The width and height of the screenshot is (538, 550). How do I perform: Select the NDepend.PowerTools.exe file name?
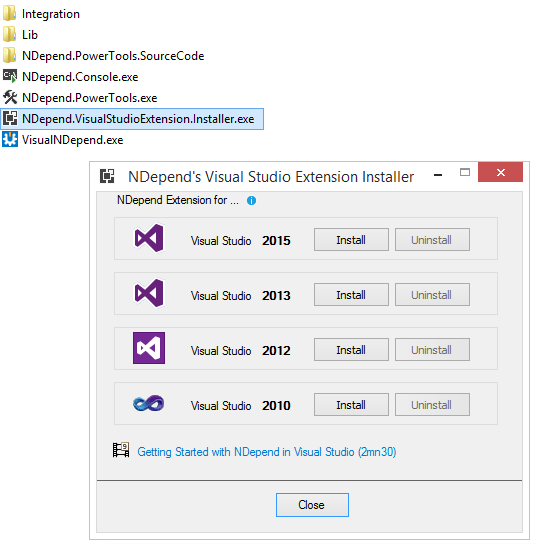tap(89, 98)
